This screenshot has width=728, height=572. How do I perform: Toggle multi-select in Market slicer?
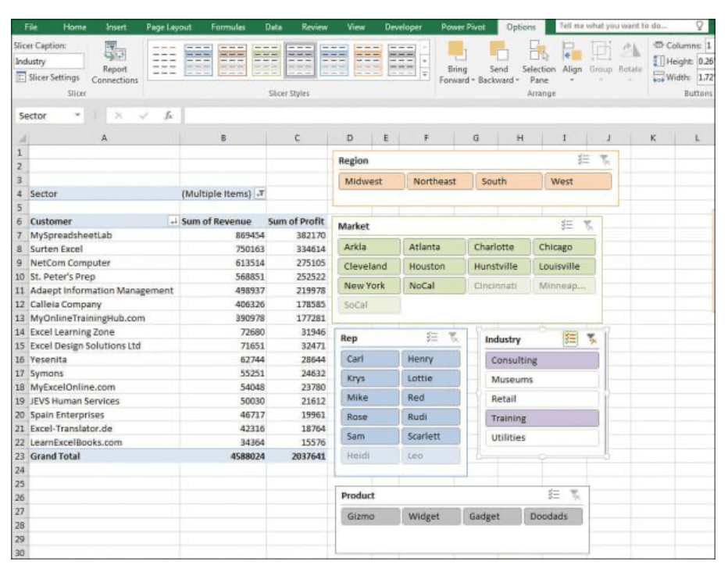pyautogui.click(x=567, y=226)
